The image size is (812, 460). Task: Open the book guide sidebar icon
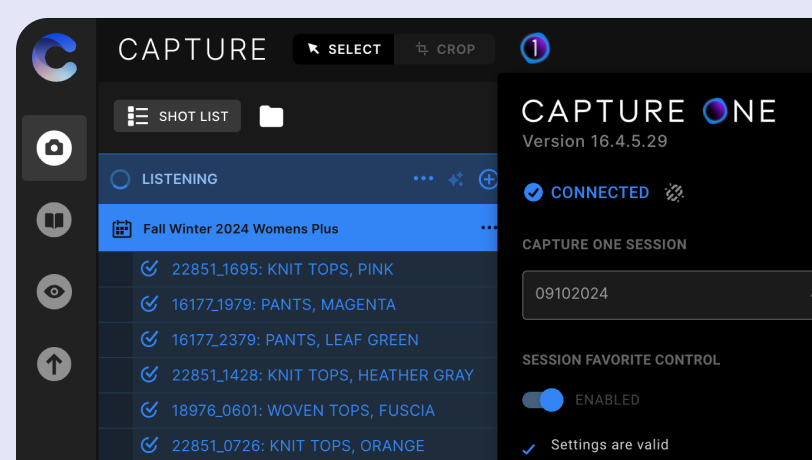point(54,220)
